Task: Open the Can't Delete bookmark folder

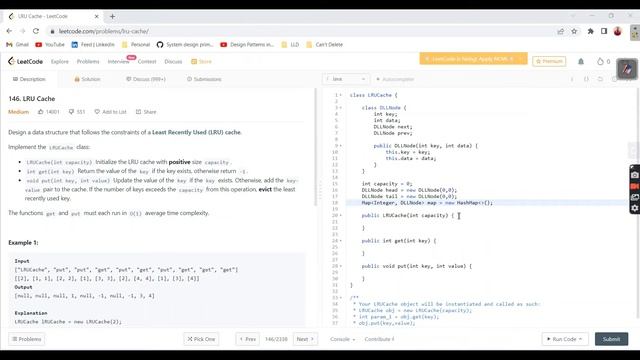Action: [x=324, y=44]
